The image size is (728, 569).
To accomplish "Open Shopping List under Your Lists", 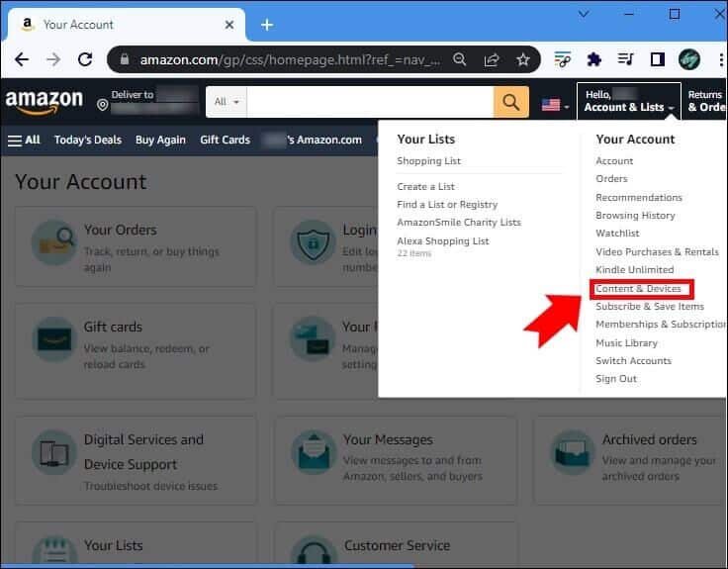I will tap(428, 160).
